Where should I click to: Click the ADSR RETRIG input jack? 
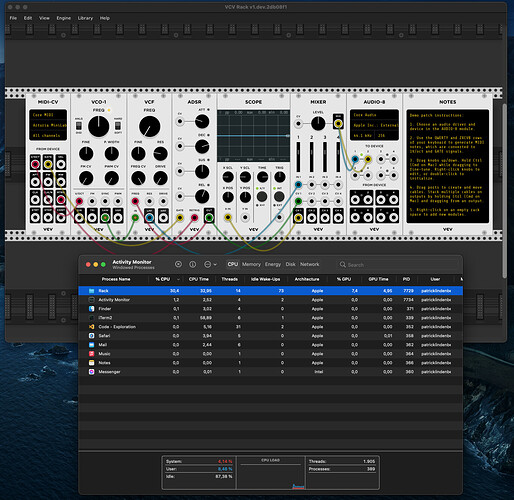pos(194,218)
